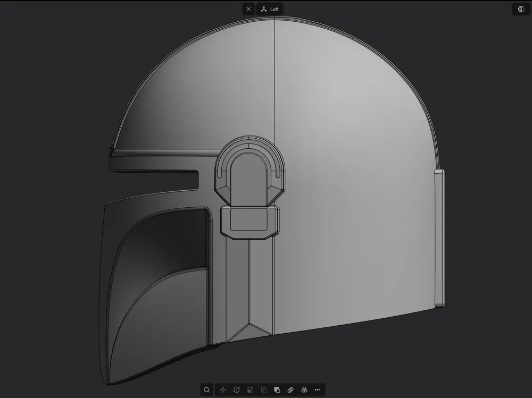Select the Move arrows tool
532x398 pixels.
(x=222, y=390)
